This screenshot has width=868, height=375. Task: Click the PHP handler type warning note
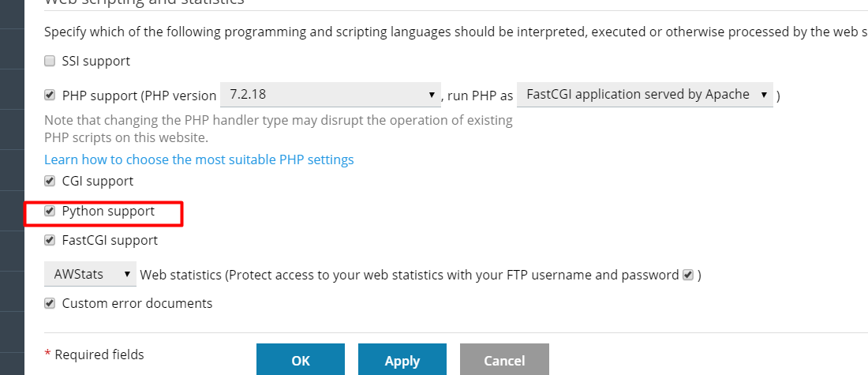[278, 129]
